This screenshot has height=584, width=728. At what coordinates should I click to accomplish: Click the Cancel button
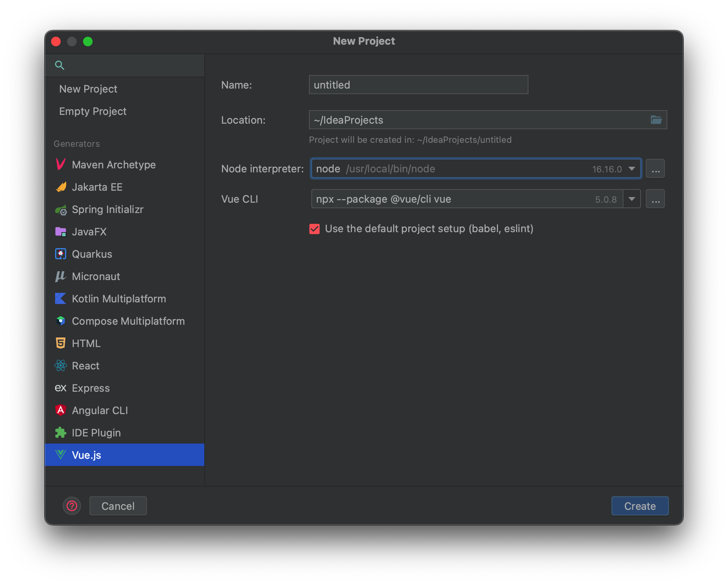tap(118, 506)
